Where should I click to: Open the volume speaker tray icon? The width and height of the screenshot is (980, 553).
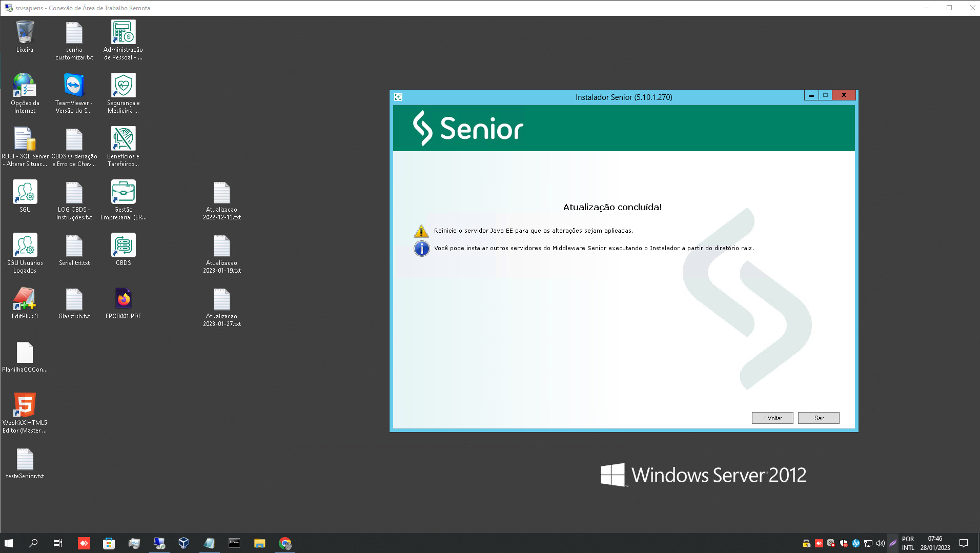tap(881, 543)
